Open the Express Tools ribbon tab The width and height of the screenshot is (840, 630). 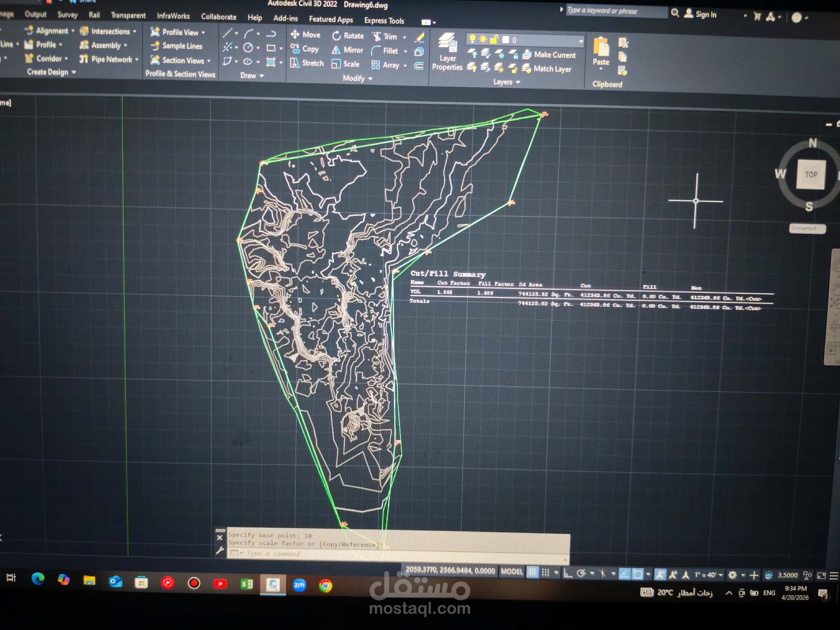pos(384,21)
